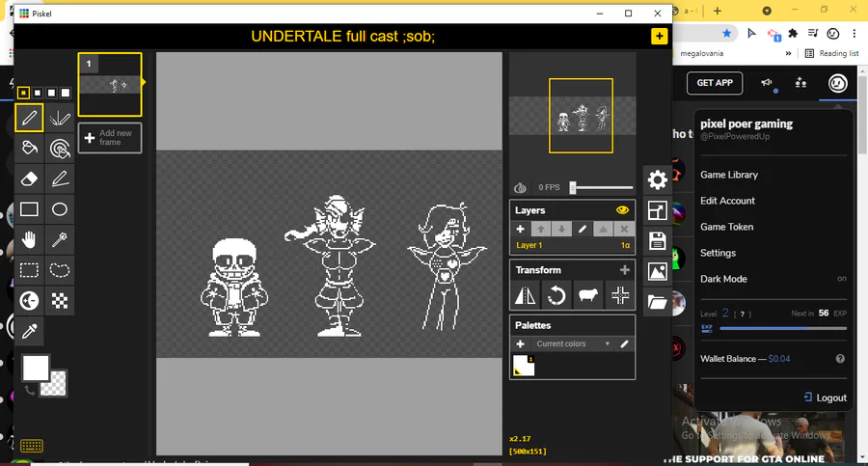Open browser Reading list

[x=832, y=53]
